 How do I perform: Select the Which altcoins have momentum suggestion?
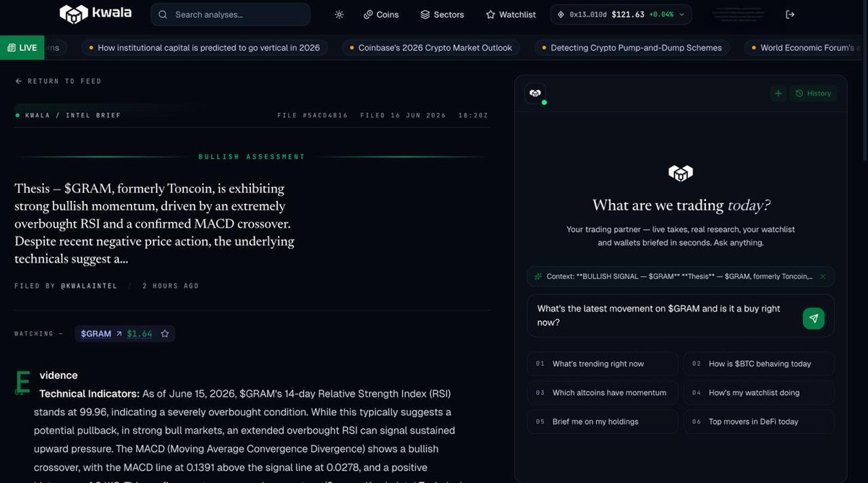click(603, 393)
